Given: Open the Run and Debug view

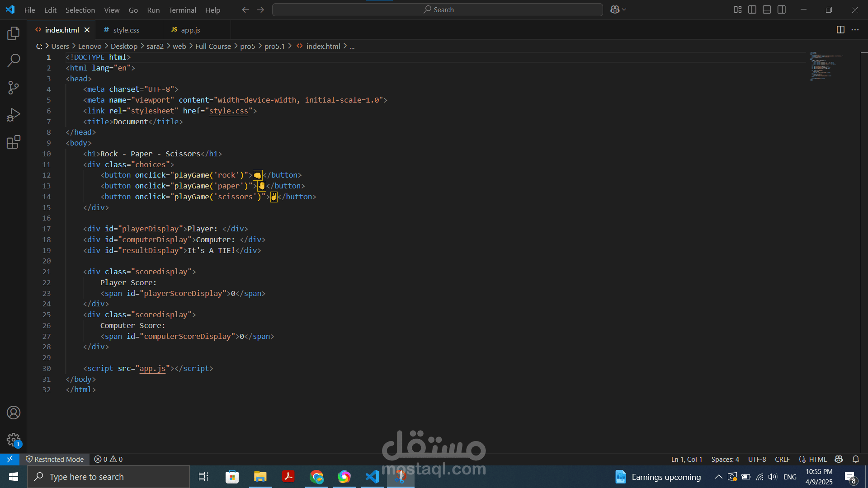Looking at the screenshot, I should [x=14, y=115].
